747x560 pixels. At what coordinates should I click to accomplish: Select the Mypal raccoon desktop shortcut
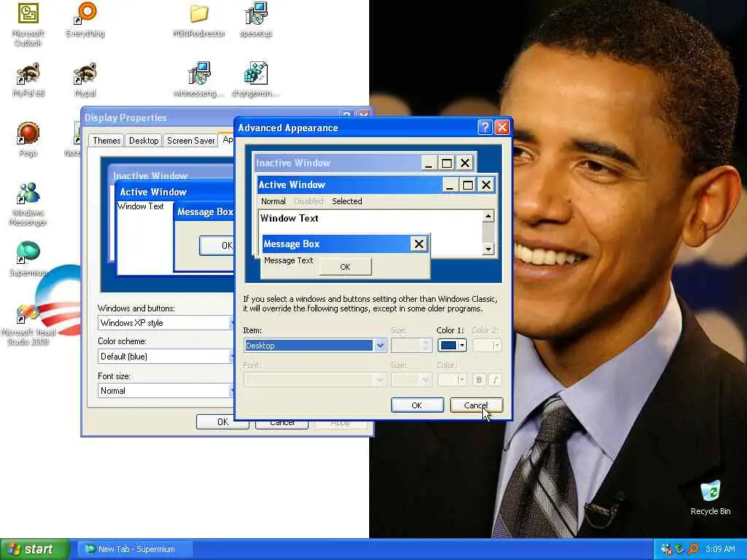85,80
